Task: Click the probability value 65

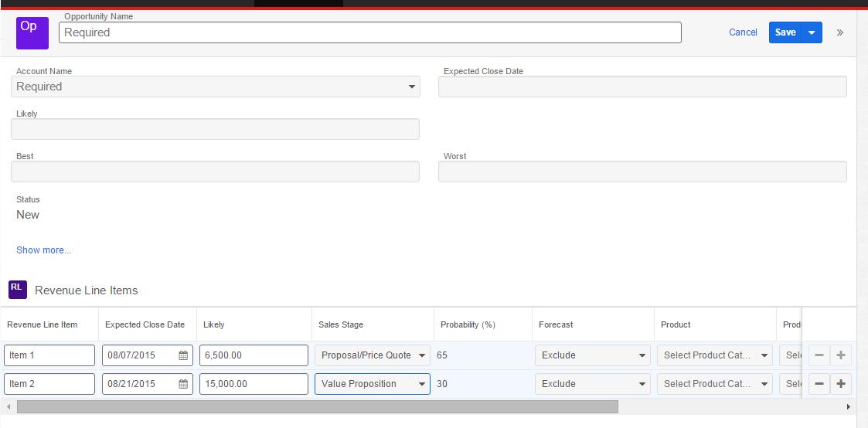Action: coord(442,355)
